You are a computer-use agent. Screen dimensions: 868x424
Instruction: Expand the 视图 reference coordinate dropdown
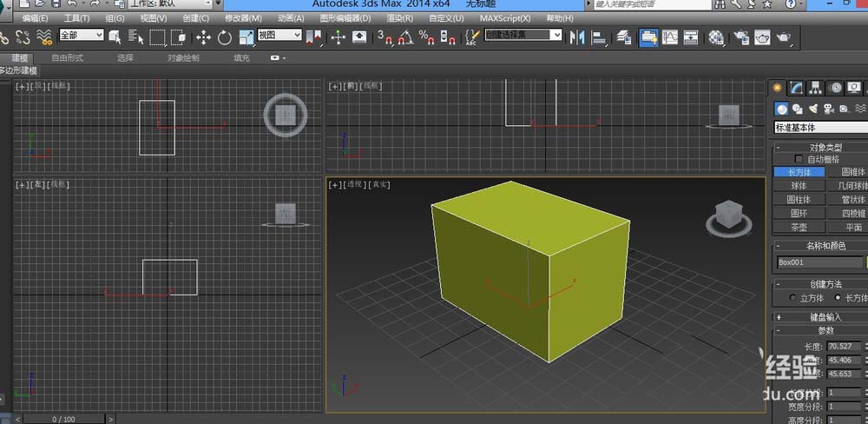279,36
